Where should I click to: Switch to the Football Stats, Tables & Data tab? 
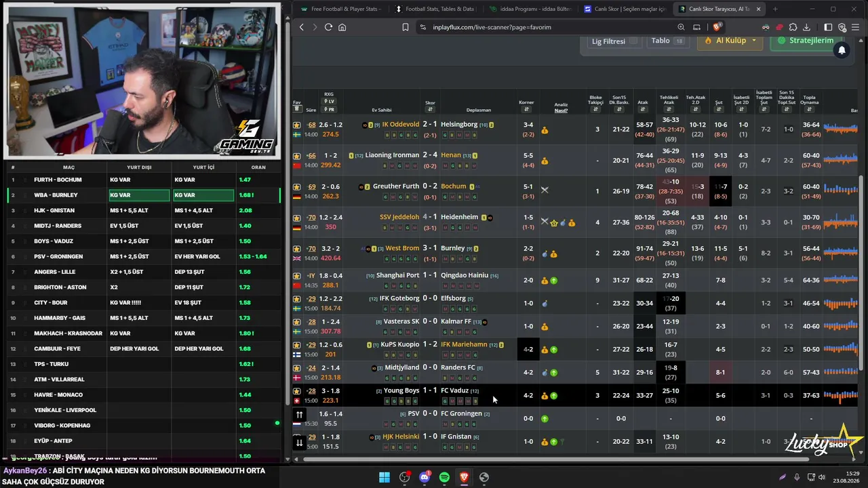tap(435, 9)
